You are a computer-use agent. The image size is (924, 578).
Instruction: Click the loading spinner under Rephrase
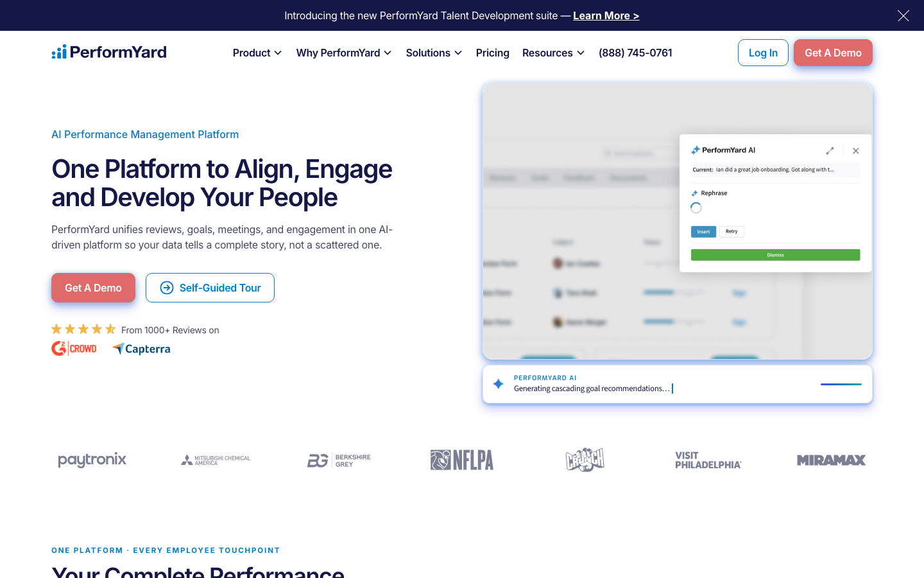point(696,207)
